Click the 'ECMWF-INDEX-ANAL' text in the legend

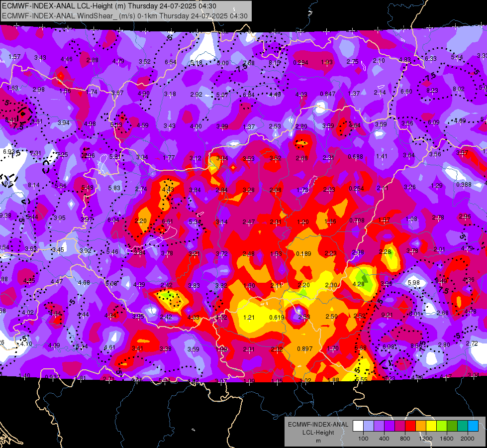(x=318, y=425)
